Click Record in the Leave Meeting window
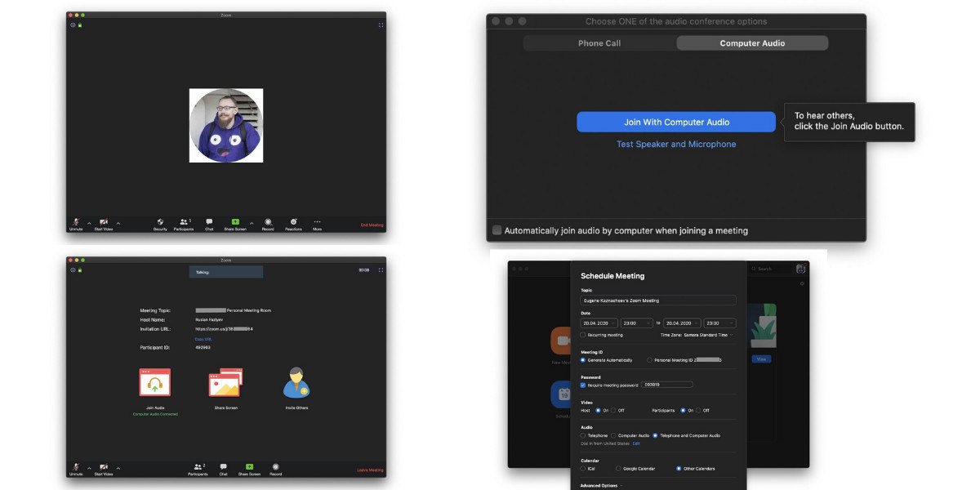This screenshot has height=490, width=980. point(275,470)
